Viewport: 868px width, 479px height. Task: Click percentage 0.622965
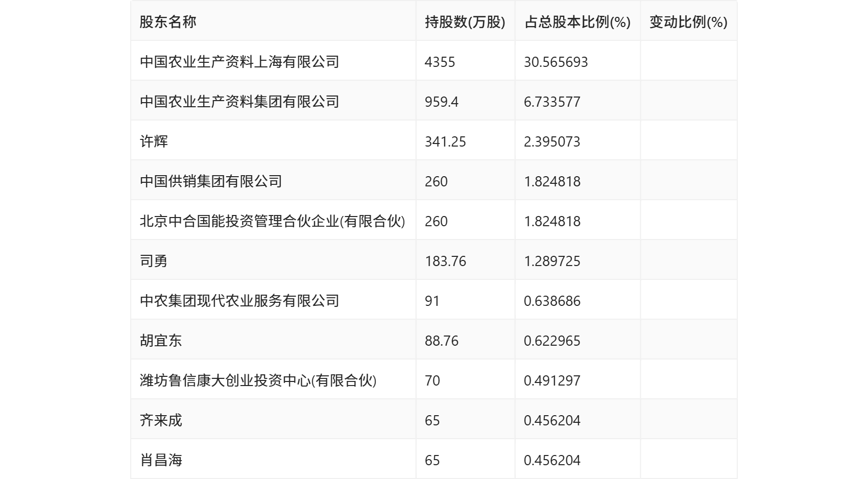pyautogui.click(x=552, y=341)
